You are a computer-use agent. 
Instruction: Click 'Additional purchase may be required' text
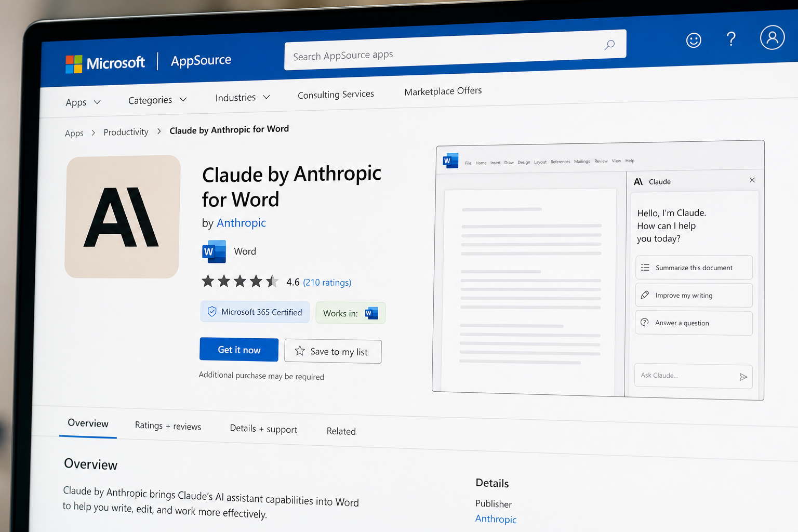261,376
